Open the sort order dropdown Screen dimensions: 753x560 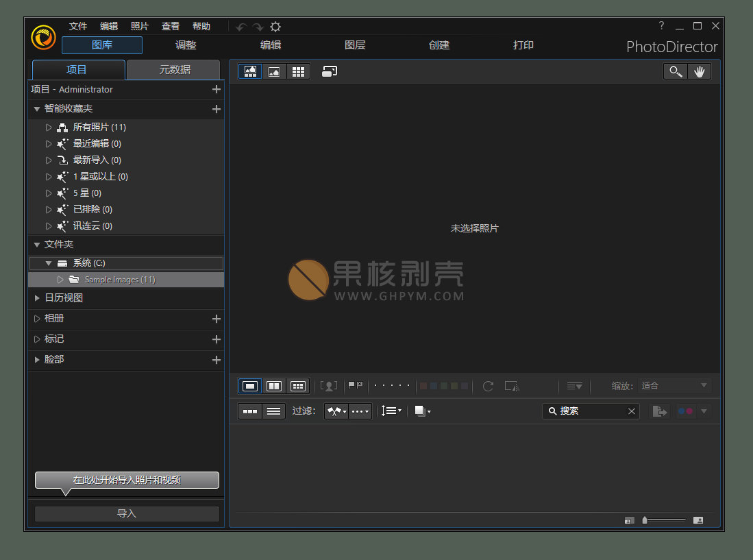click(x=391, y=411)
